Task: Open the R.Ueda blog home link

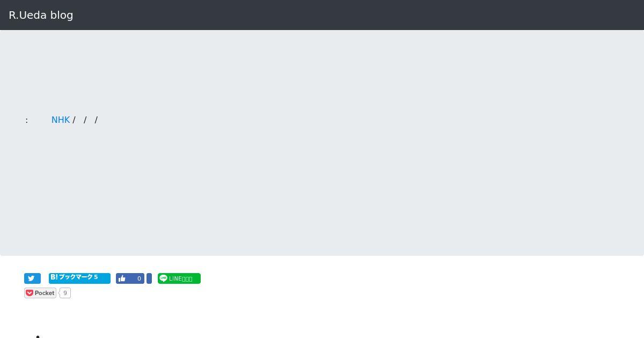Action: pos(41,15)
